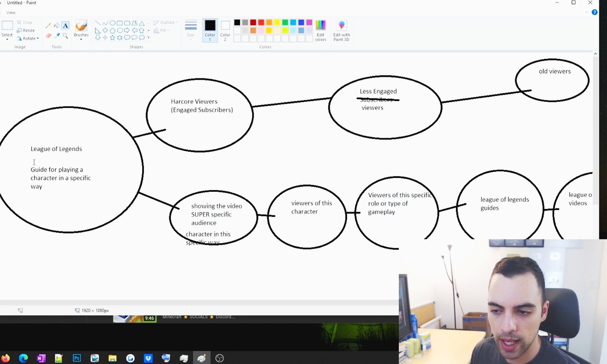Screen dimensions: 607x364
Task: Pick the Hexagon shape
Action: click(120, 30)
